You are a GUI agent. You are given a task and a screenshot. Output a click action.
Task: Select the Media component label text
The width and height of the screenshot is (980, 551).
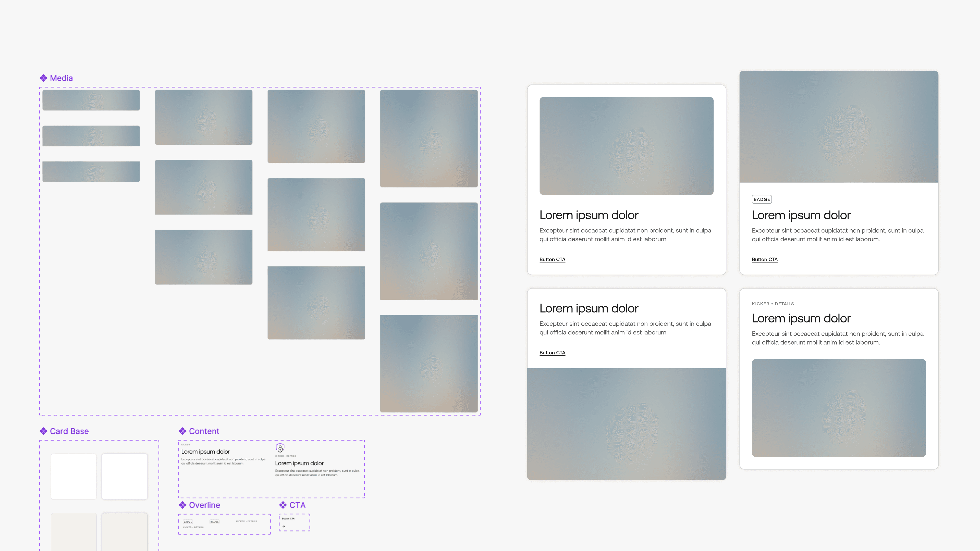(x=61, y=78)
